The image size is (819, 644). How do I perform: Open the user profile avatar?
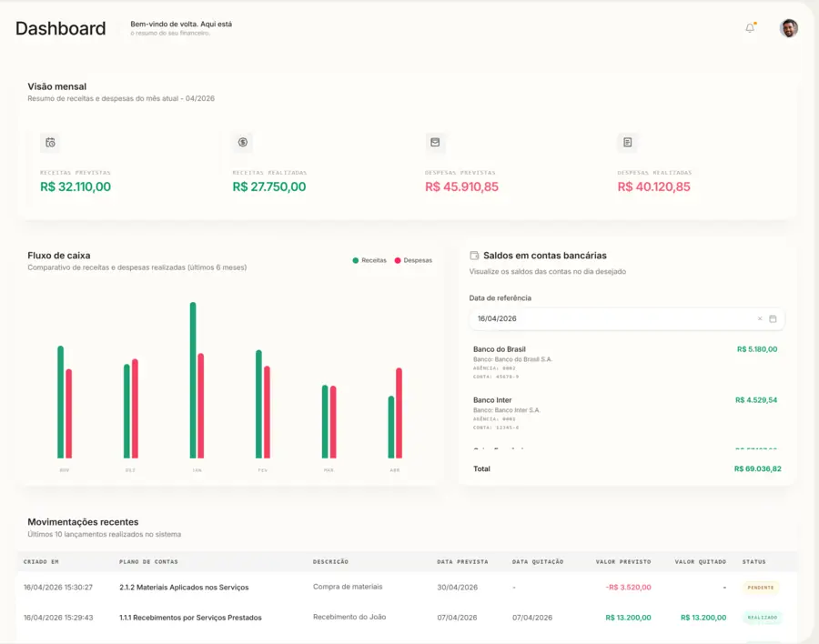click(x=789, y=28)
